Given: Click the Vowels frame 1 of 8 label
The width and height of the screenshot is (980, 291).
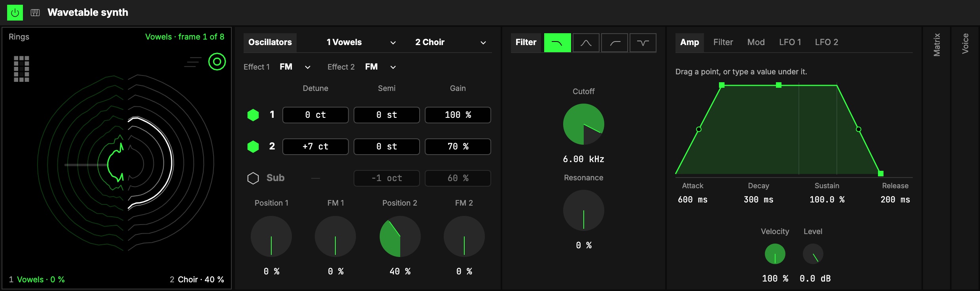Looking at the screenshot, I should pos(185,37).
